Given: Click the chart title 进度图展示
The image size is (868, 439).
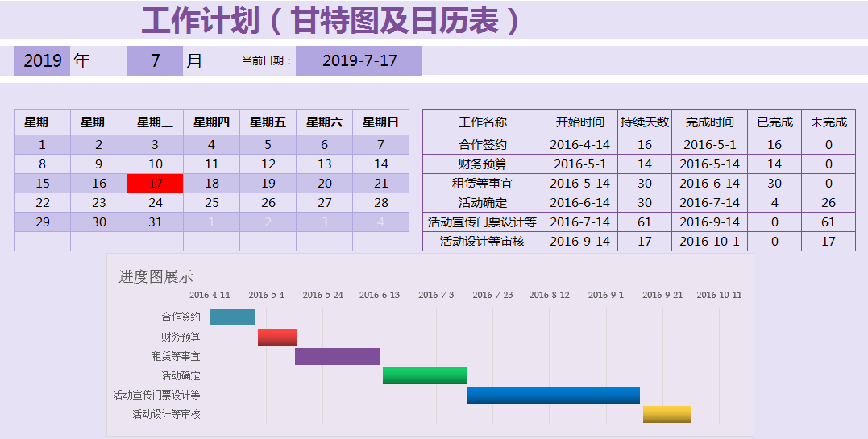Looking at the screenshot, I should click(x=156, y=276).
